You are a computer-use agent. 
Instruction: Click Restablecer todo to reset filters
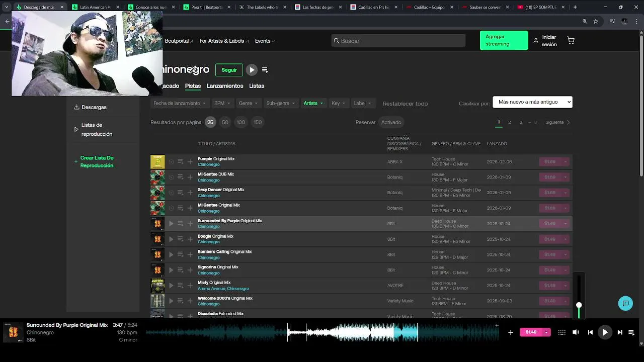[405, 104]
